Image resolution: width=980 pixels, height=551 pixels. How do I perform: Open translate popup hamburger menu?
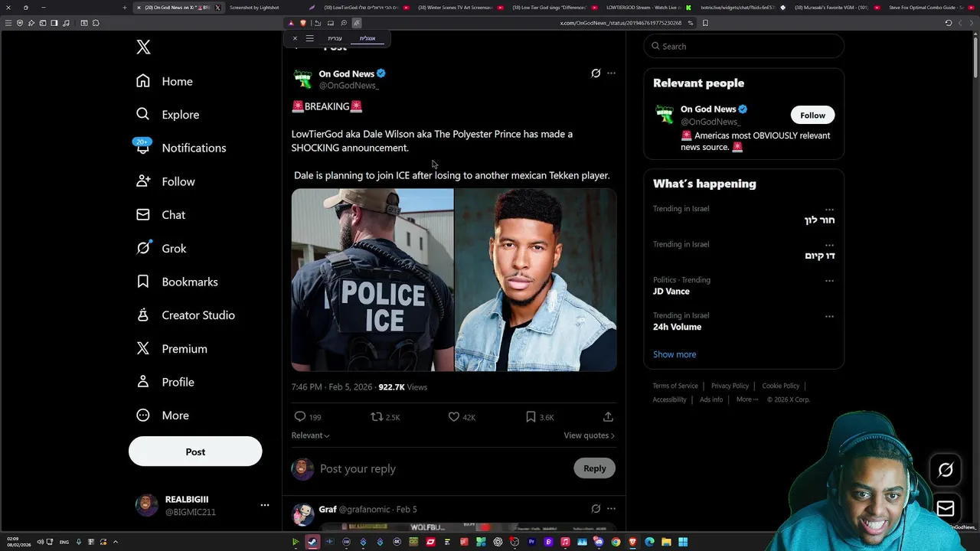click(x=309, y=38)
